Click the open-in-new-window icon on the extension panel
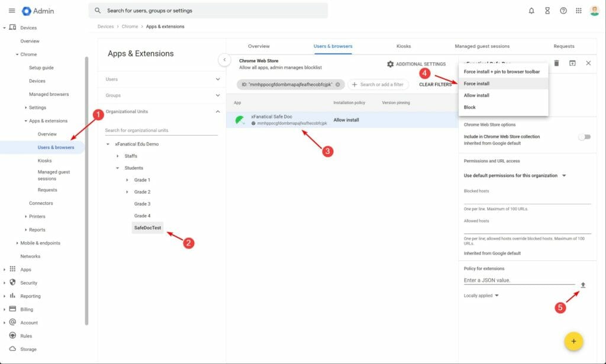This screenshot has height=364, width=606. 573,63
